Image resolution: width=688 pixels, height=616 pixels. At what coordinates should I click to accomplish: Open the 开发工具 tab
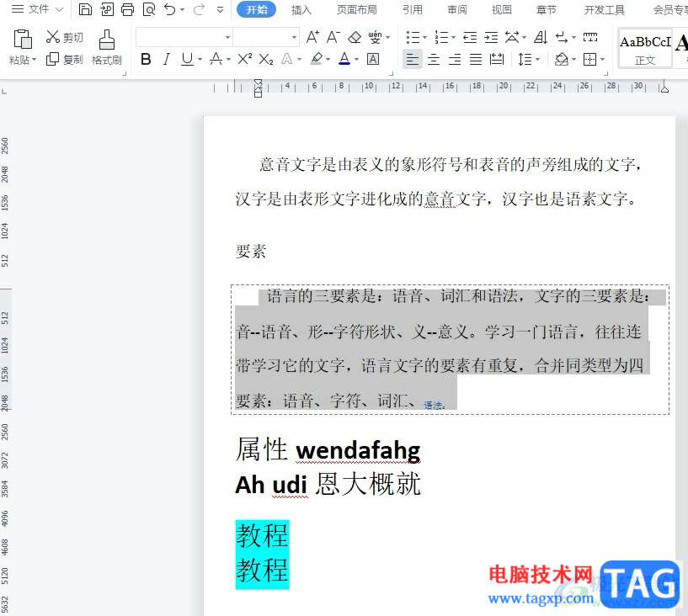coord(604,9)
